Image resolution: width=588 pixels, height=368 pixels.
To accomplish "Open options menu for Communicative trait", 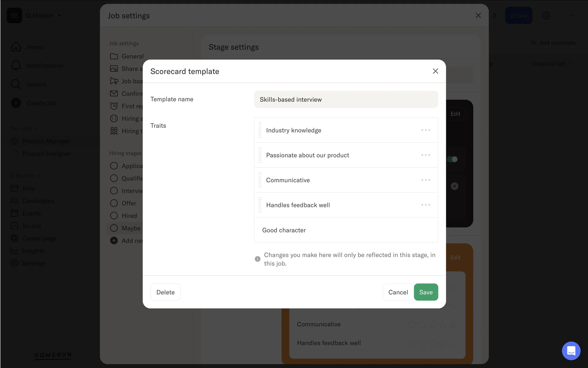I will [425, 180].
